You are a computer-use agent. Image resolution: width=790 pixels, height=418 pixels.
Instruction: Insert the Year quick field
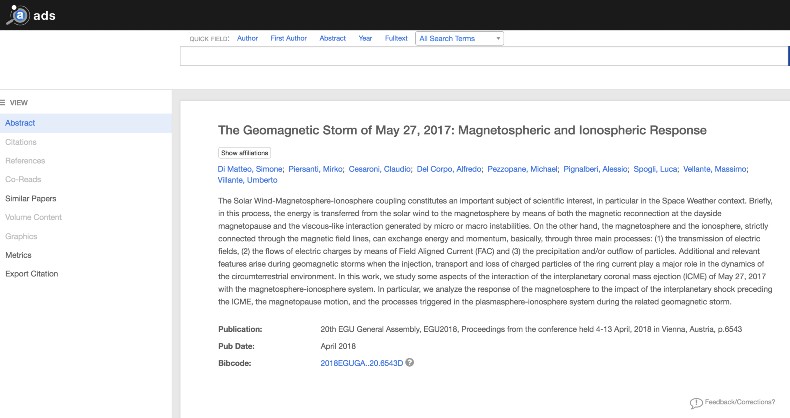[x=365, y=38]
